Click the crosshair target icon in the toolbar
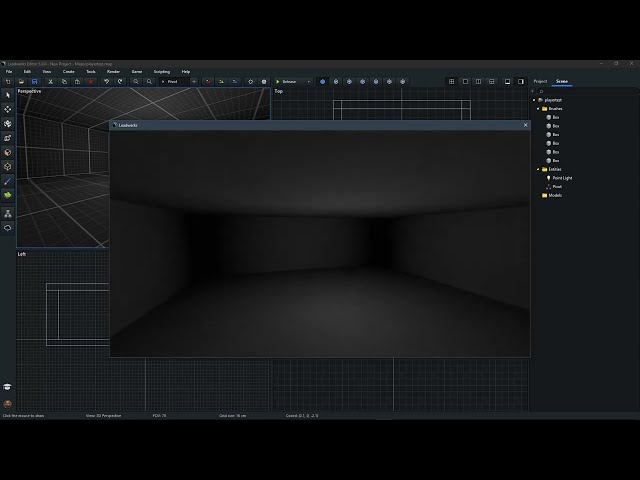Screen dimensions: 640x480 [251, 82]
